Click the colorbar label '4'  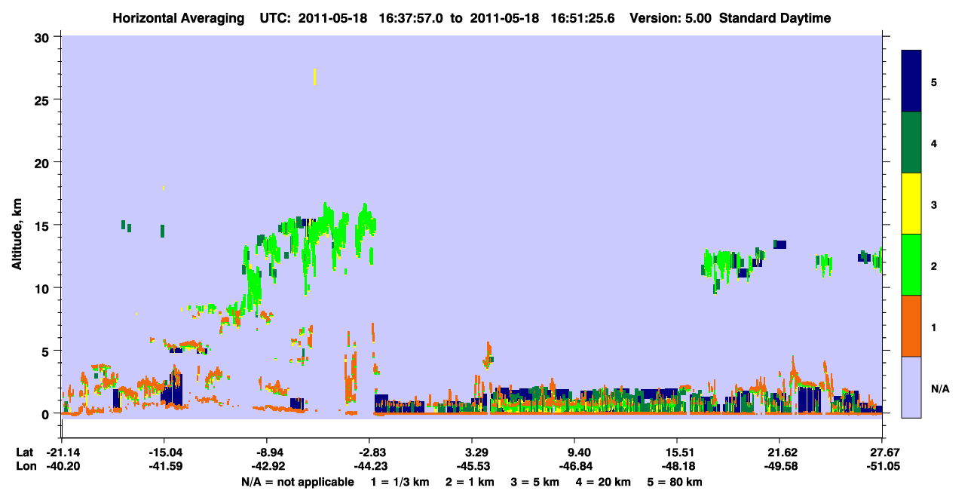click(933, 143)
